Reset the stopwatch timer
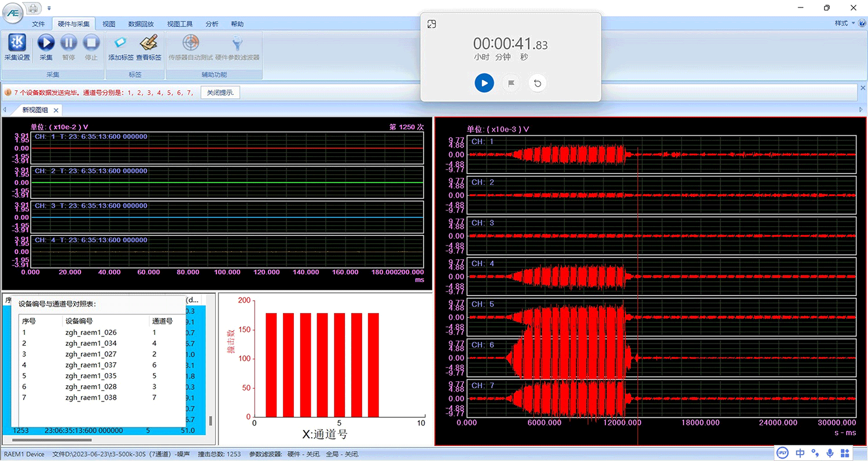The height and width of the screenshot is (461, 868). point(538,83)
